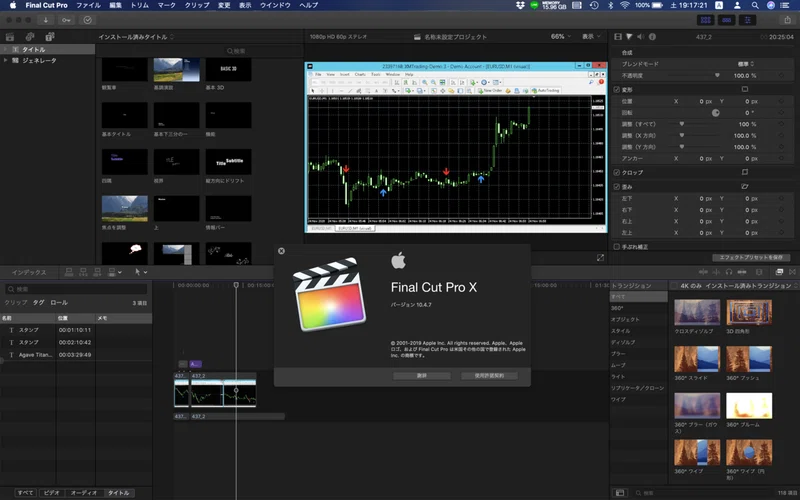Screen dimensions: 800x500
Task: Click the インデックス button
Action: point(29,272)
